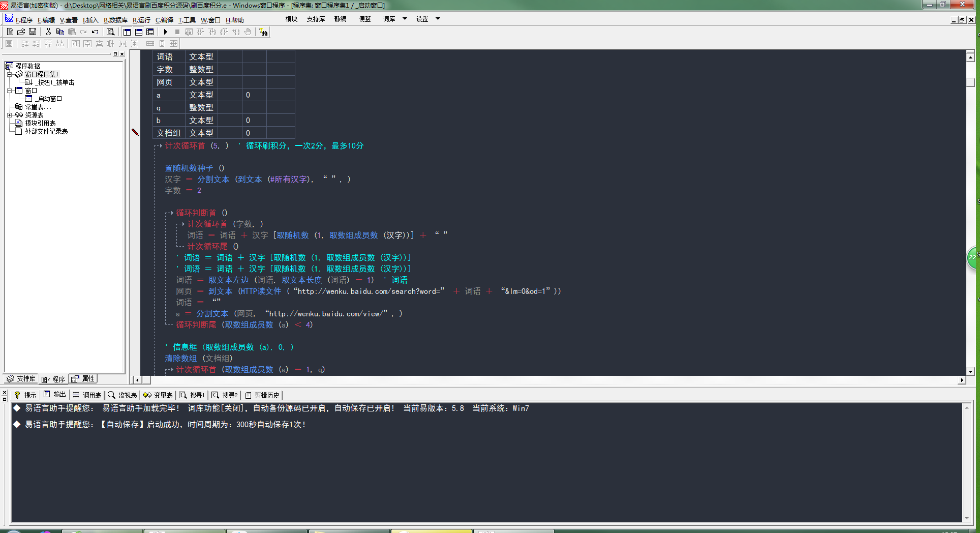Click the Redo arrow icon
Viewport: 980px width, 533px height.
[83, 32]
